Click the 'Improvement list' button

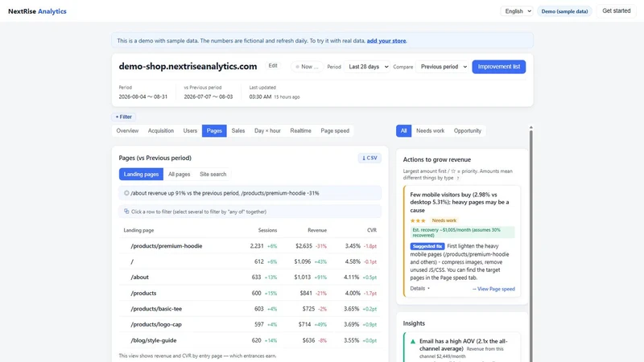pos(499,67)
